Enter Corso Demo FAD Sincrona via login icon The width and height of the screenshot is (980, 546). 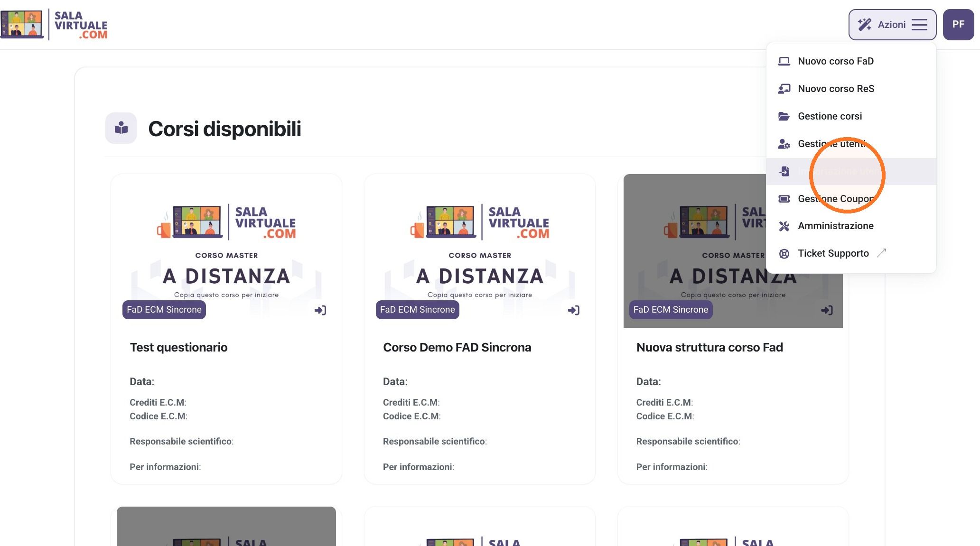(574, 310)
